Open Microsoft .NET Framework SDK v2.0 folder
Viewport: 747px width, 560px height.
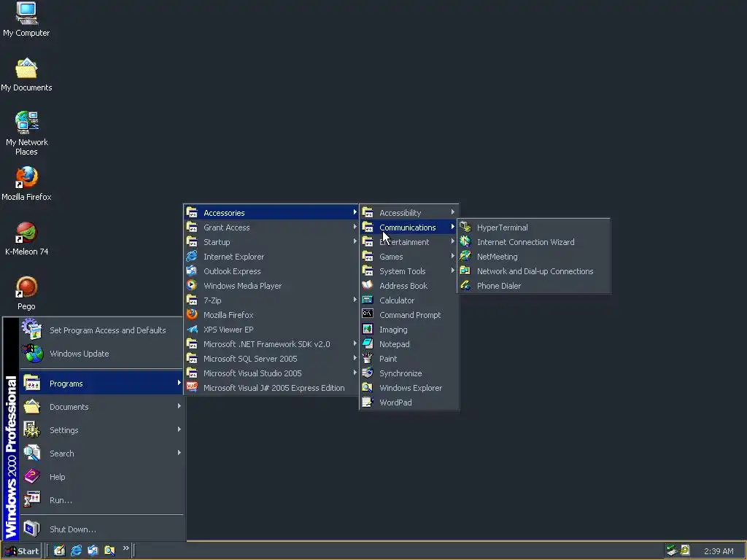coord(271,344)
